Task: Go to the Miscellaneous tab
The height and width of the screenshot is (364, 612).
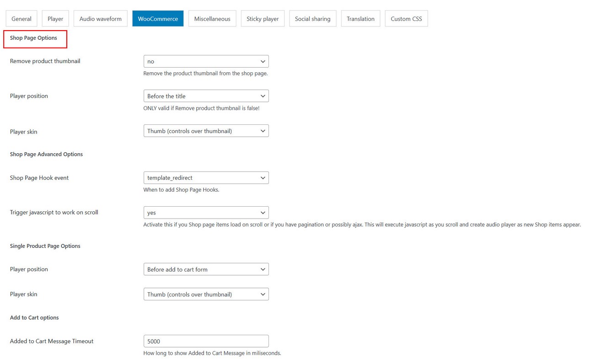Action: pos(212,19)
